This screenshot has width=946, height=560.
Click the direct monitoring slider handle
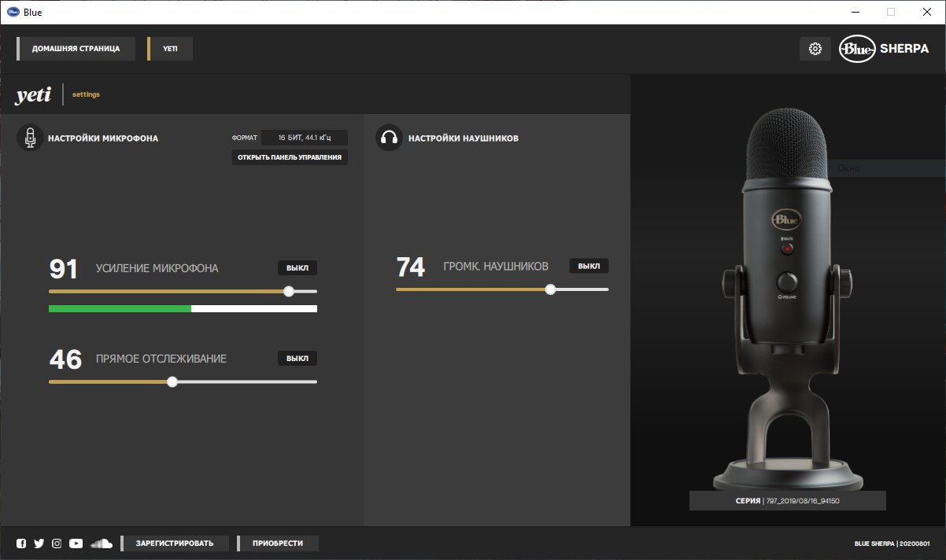pyautogui.click(x=172, y=382)
